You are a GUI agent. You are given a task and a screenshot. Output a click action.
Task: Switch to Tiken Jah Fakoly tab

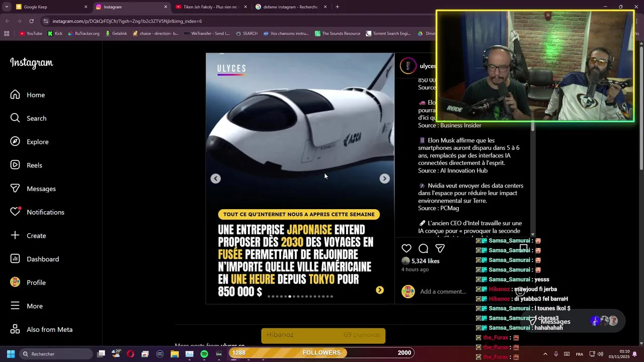[x=212, y=7]
